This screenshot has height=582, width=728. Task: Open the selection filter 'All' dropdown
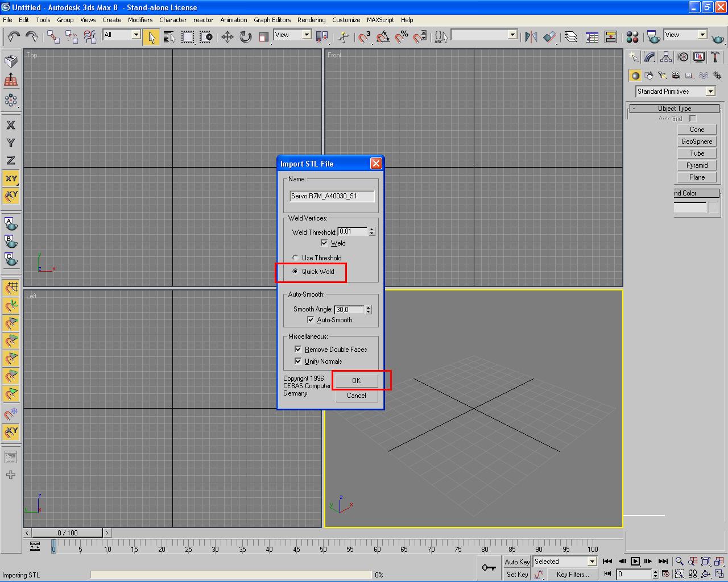point(122,35)
